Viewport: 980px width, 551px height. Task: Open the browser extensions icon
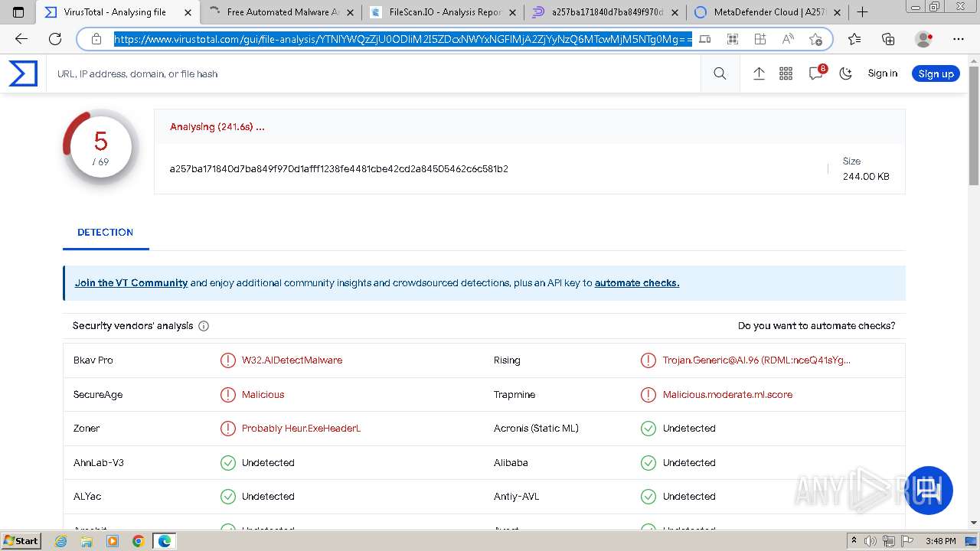coord(760,39)
